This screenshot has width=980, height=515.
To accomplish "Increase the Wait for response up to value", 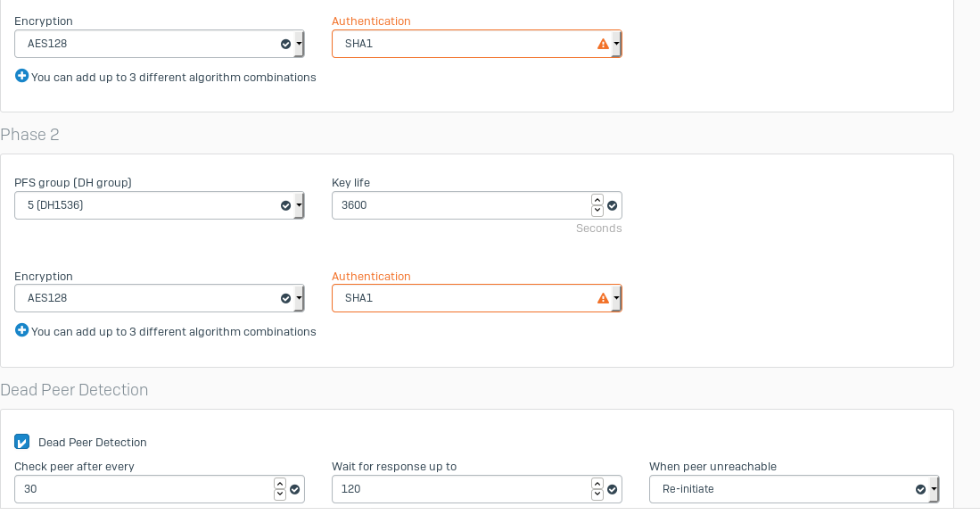I will (597, 484).
